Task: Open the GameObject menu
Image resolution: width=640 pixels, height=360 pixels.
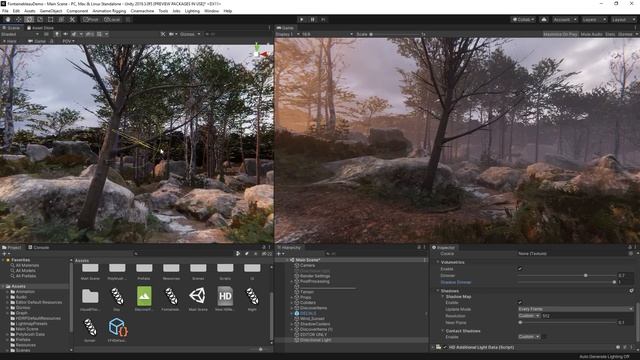Action: coord(51,11)
